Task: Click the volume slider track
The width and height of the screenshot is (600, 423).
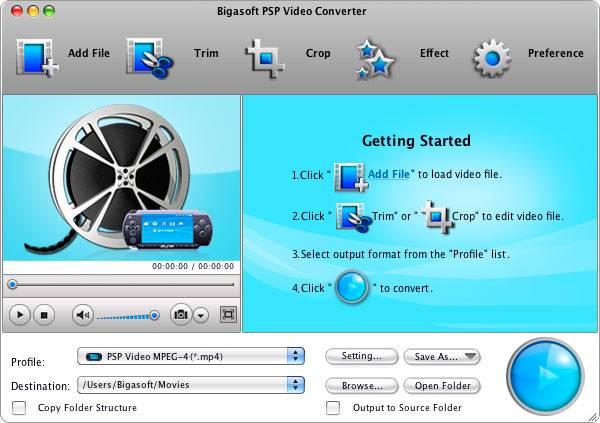Action: pyautogui.click(x=125, y=316)
